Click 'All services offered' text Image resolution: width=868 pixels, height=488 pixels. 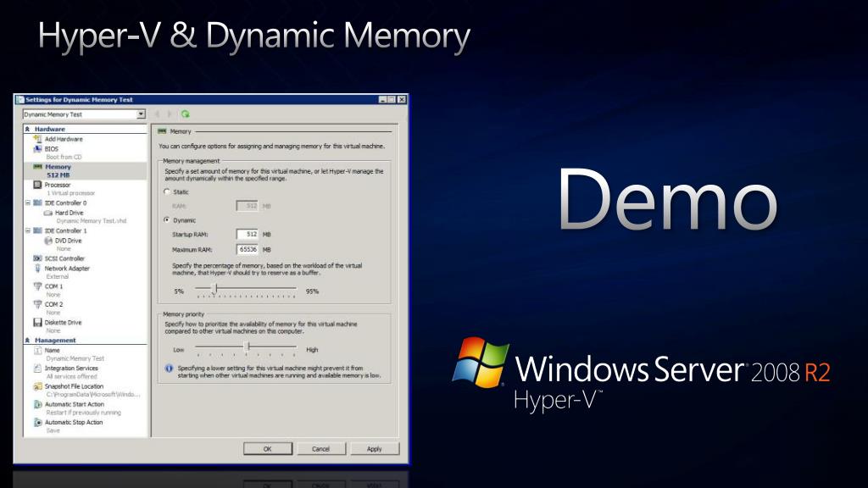[72, 376]
